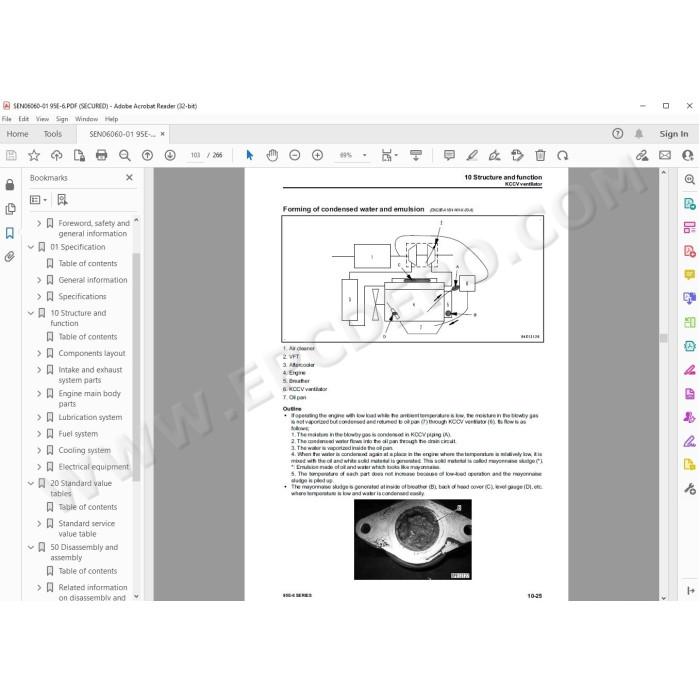Open attachments paperclip panel icon
The width and height of the screenshot is (700, 700).
pos(10,256)
